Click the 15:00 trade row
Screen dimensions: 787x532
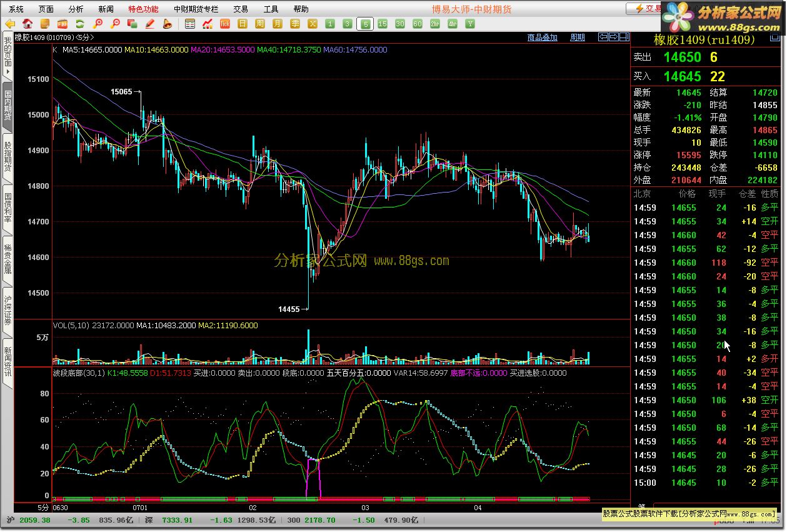click(706, 483)
